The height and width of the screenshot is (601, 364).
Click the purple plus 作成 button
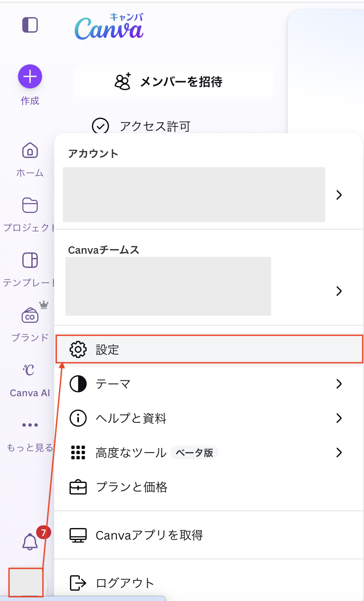(x=30, y=77)
